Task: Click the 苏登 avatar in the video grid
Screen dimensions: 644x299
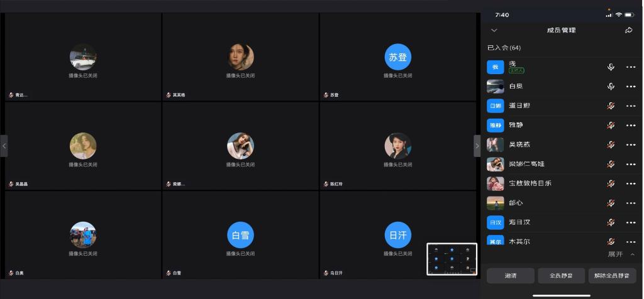Action: pos(397,57)
